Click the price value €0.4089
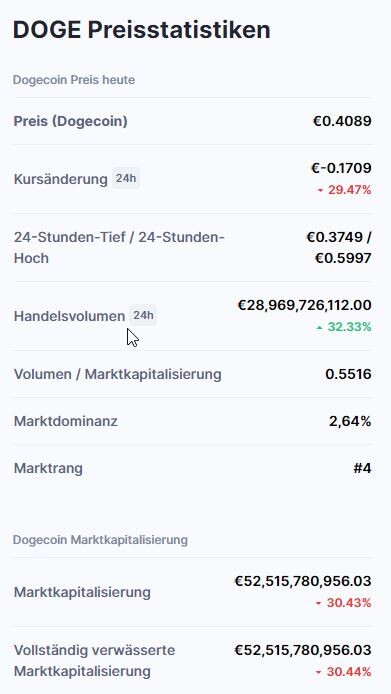This screenshot has width=391, height=694. click(342, 121)
